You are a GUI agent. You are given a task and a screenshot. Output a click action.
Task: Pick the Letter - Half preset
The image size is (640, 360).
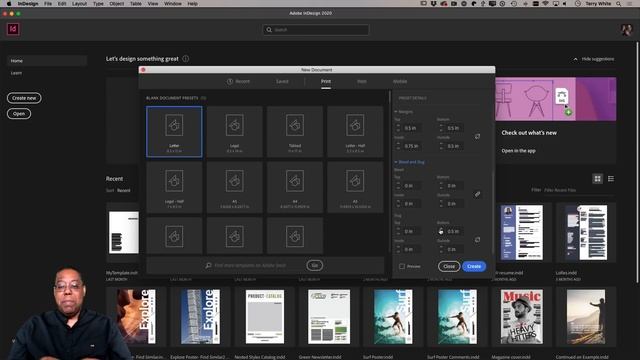pyautogui.click(x=355, y=131)
